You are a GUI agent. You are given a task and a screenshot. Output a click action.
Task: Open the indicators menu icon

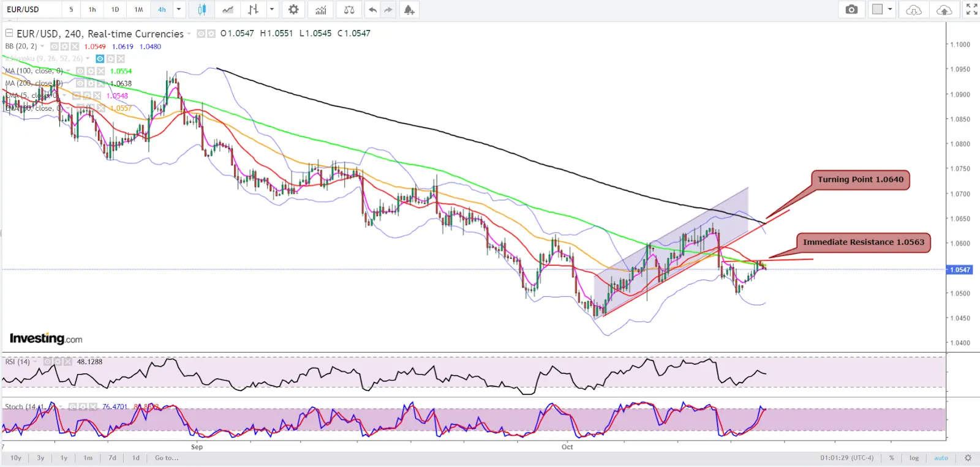tap(320, 10)
